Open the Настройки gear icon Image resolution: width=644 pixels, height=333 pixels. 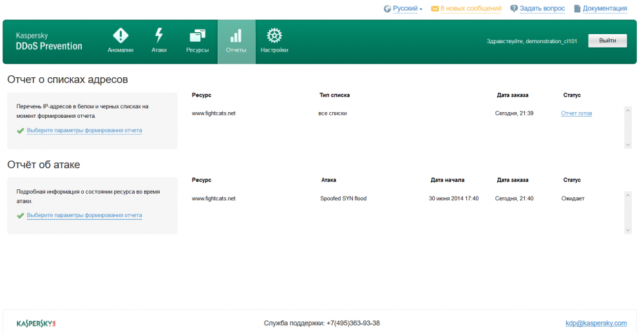[274, 35]
